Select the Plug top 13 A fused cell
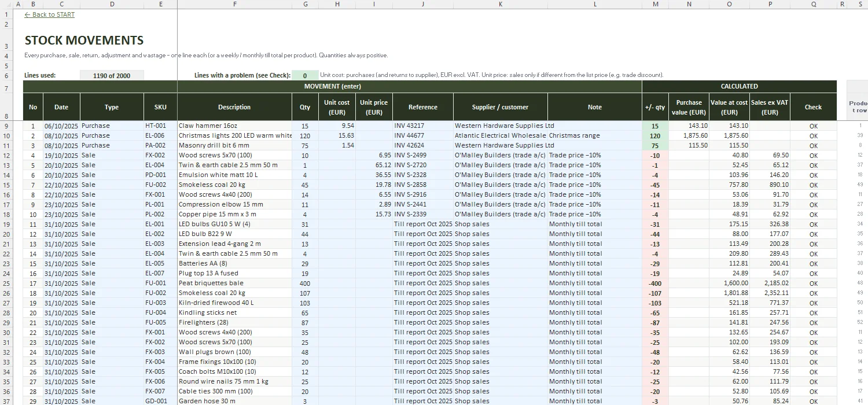 coord(234,273)
